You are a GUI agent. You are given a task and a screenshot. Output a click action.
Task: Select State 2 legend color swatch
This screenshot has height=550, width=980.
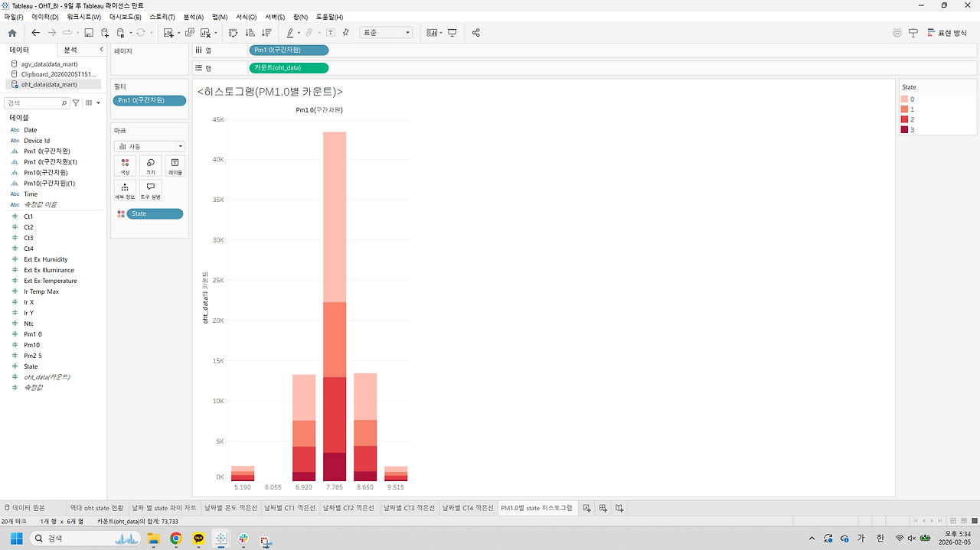[x=904, y=119]
